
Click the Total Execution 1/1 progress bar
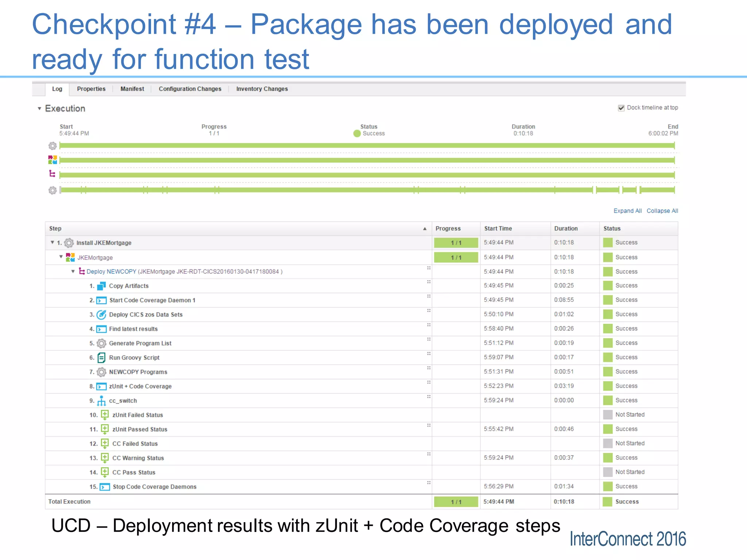[x=456, y=502]
